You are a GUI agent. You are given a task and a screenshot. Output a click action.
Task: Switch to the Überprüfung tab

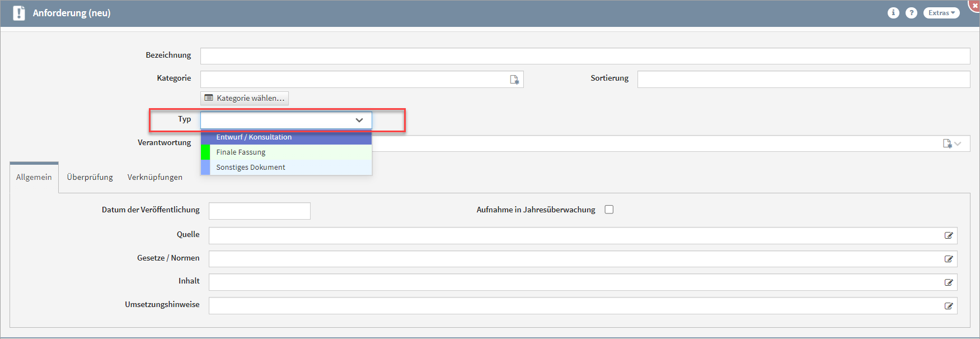pyautogui.click(x=90, y=177)
